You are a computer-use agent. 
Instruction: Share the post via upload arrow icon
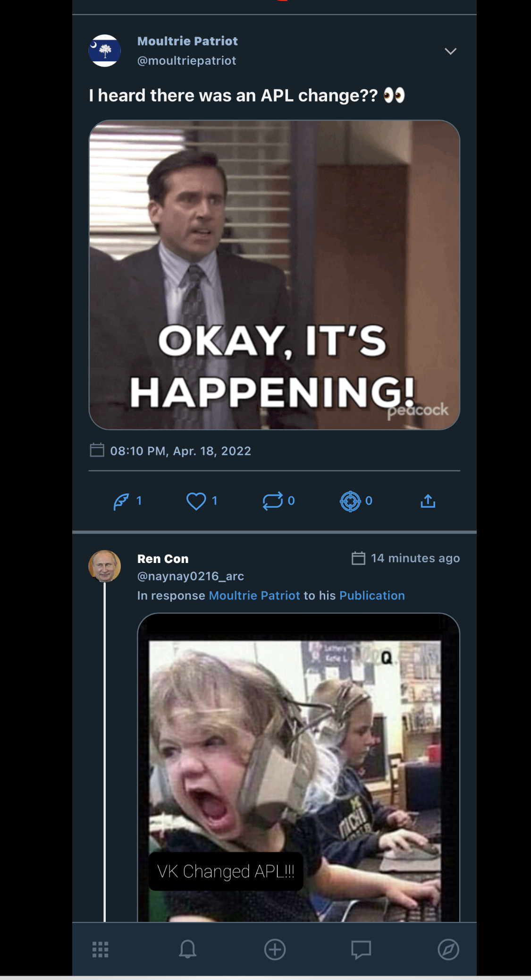pos(428,501)
